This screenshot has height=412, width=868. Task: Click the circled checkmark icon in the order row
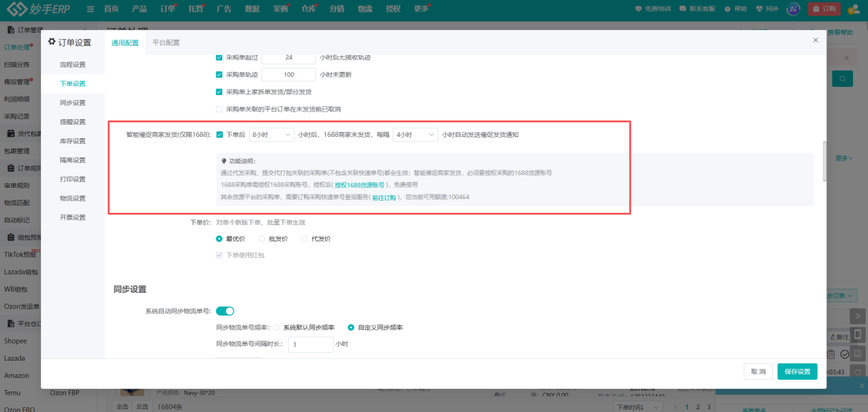845,354
